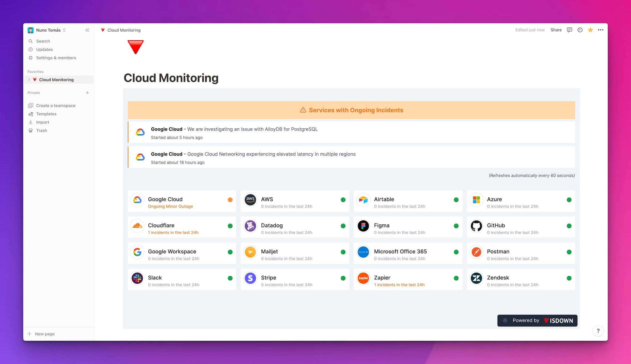The image size is (631, 364).
Task: Click the GitHub service icon
Action: pyautogui.click(x=476, y=226)
